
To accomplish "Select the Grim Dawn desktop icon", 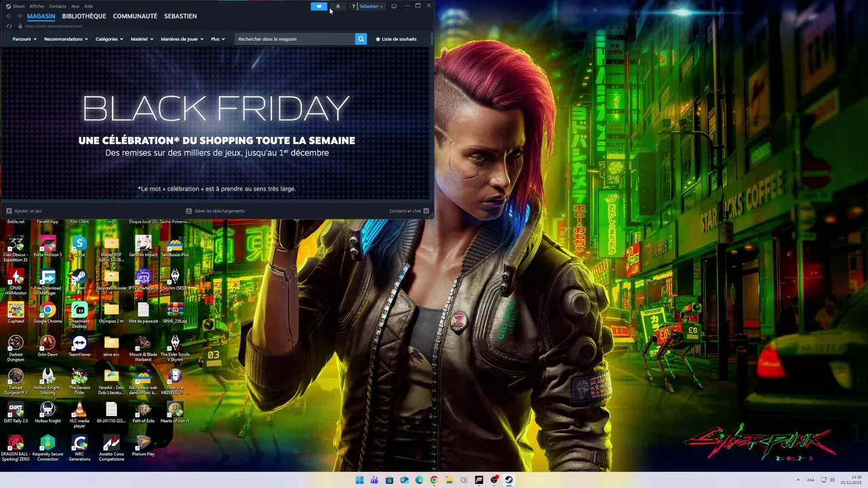I will (x=47, y=346).
